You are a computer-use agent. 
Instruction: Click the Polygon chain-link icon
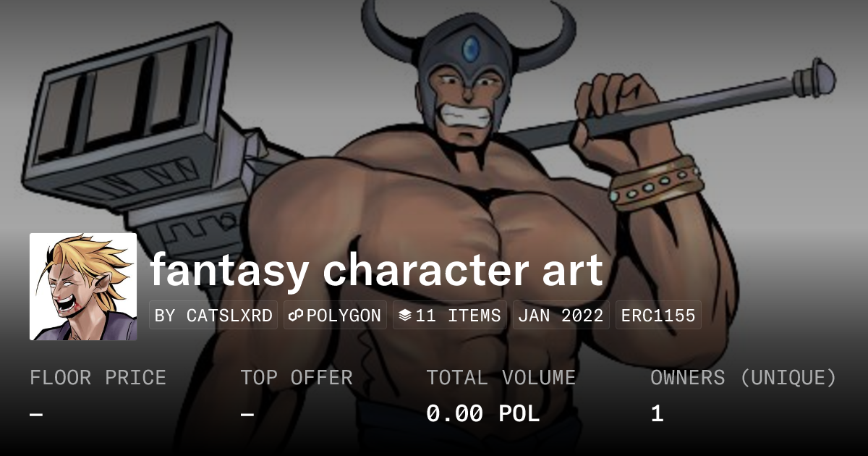click(296, 316)
